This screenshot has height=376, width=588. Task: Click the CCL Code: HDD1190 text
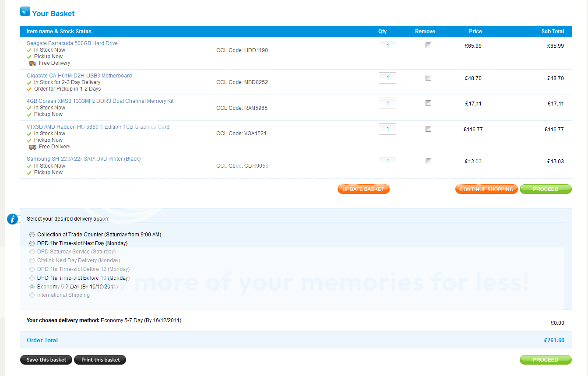click(242, 50)
